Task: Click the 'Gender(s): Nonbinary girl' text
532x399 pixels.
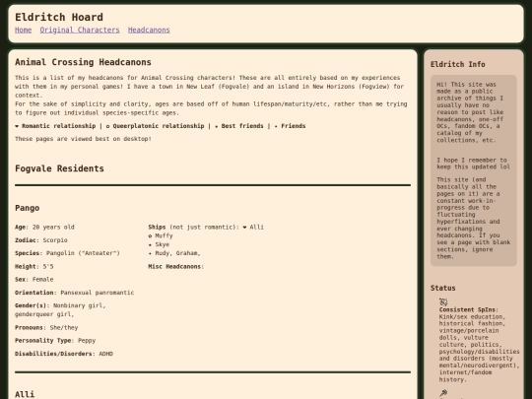Action: point(60,305)
